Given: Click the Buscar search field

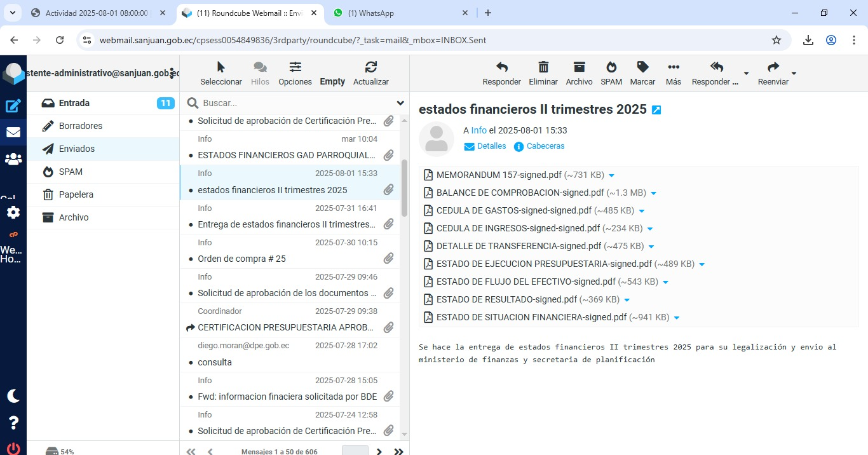Looking at the screenshot, I should pos(295,103).
